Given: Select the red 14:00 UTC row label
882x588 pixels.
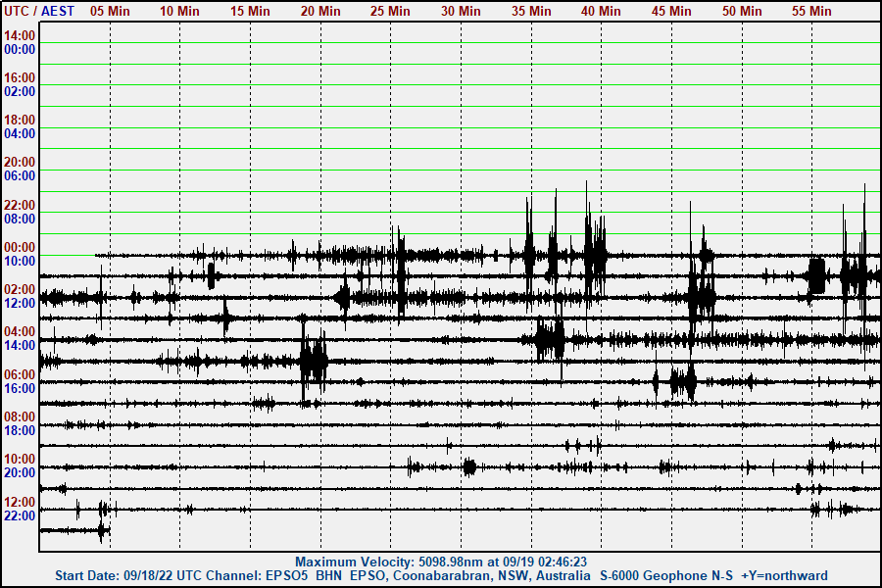Looking at the screenshot, I should 20,35.
